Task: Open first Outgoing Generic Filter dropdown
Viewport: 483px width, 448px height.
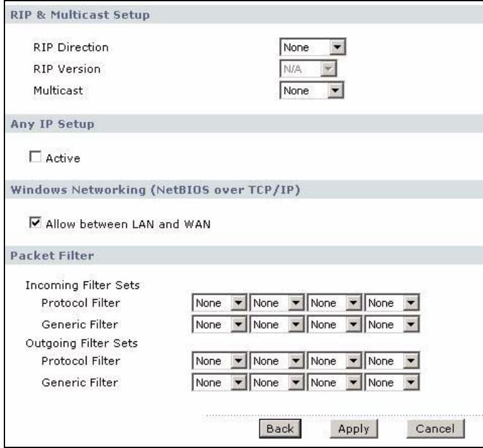Action: (x=219, y=382)
